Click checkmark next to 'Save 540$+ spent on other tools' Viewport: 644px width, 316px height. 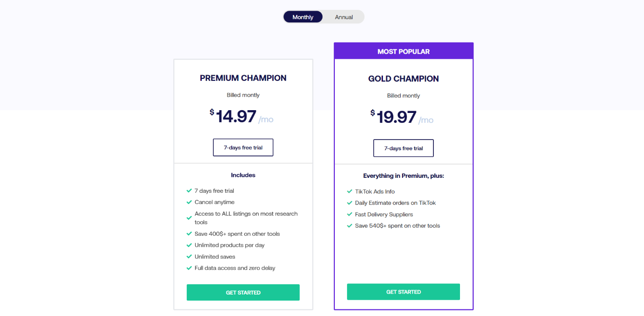[350, 226]
